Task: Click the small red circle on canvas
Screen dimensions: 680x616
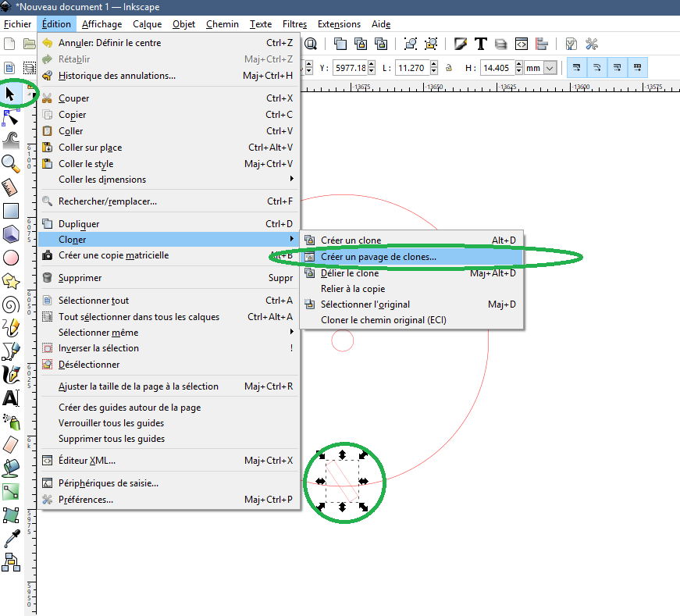Action: coord(343,340)
